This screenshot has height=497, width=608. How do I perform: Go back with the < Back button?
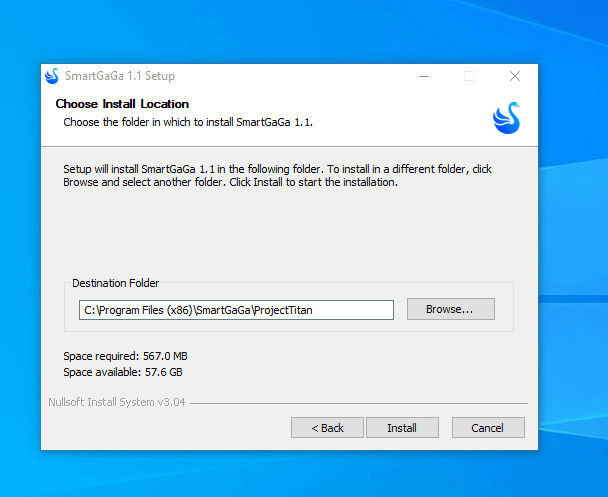tap(327, 428)
